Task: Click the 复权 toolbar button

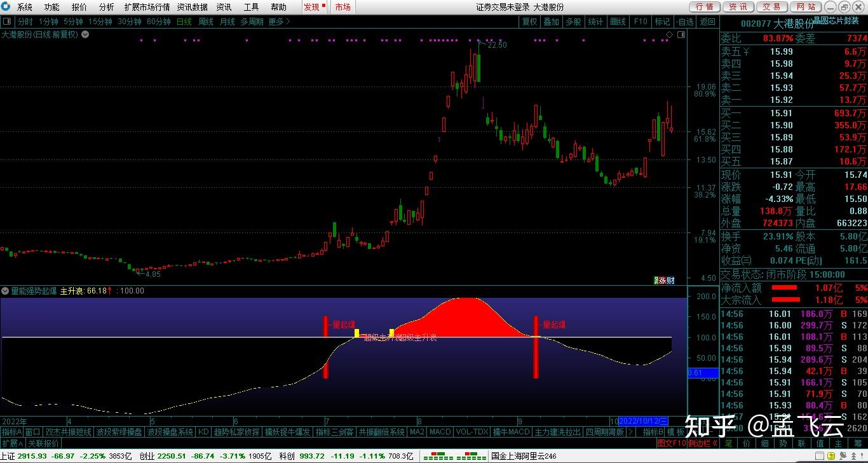Action: [529, 22]
